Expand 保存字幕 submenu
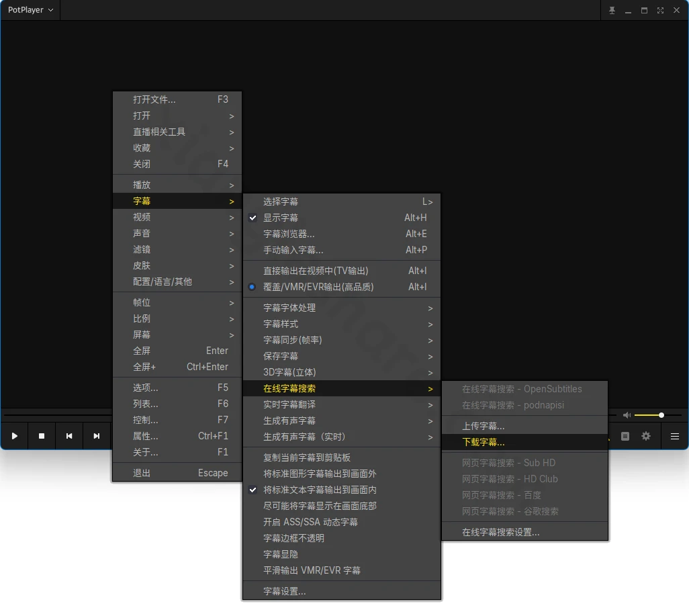 [x=341, y=356]
